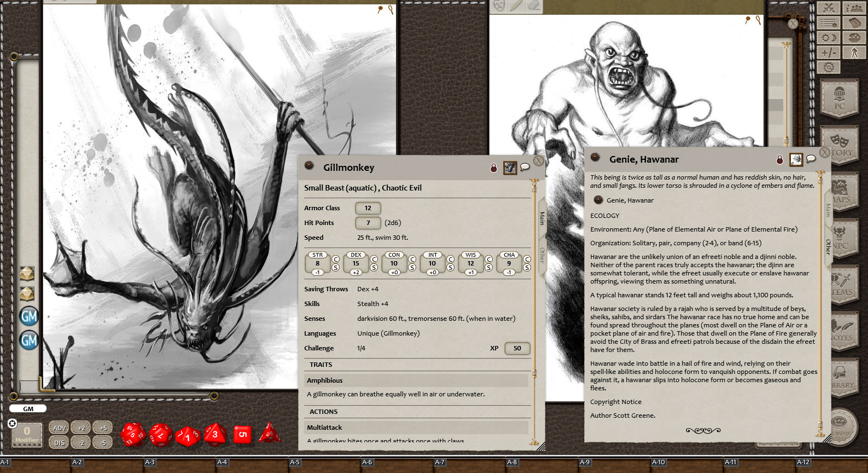Open the color palette icon
This screenshot has width=868, height=473.
click(854, 38)
